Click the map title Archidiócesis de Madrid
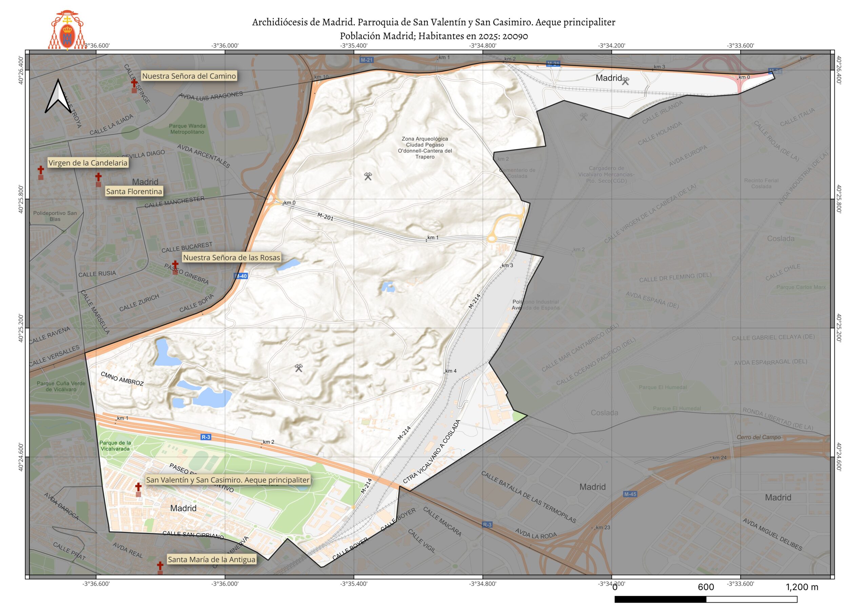Screen dimensions: 868x614 pos(434,22)
